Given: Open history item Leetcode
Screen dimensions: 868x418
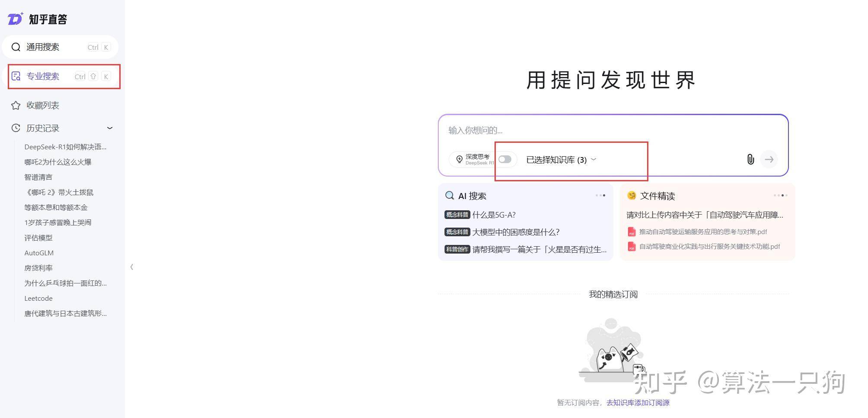Looking at the screenshot, I should point(38,298).
